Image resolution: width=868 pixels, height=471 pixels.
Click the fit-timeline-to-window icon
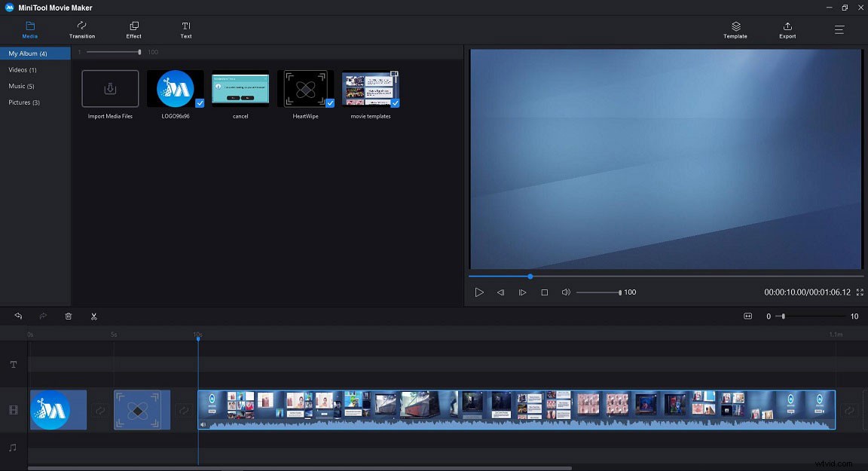click(747, 316)
